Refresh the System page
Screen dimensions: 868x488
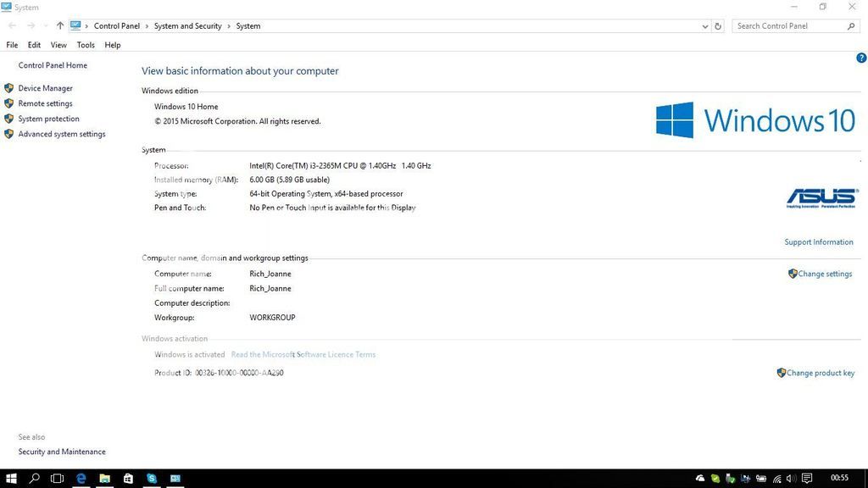(718, 26)
